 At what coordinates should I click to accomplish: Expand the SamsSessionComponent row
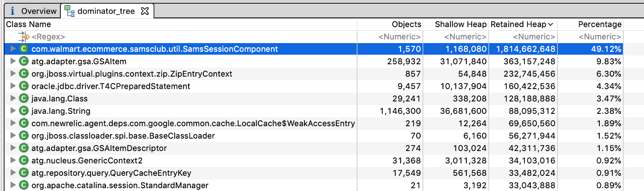13,49
